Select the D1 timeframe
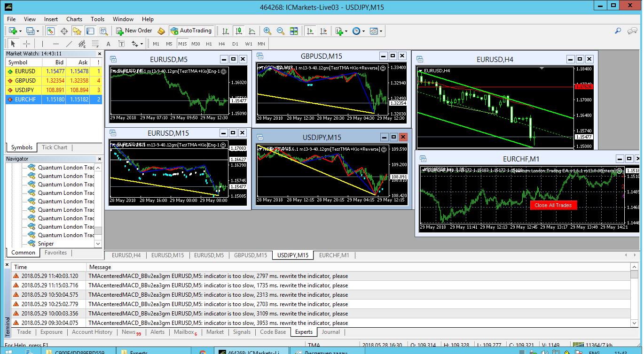 click(235, 44)
